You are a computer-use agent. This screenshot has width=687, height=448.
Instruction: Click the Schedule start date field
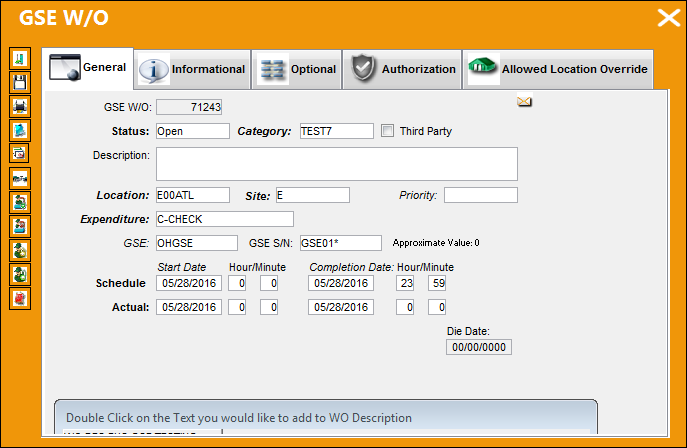pyautogui.click(x=189, y=283)
